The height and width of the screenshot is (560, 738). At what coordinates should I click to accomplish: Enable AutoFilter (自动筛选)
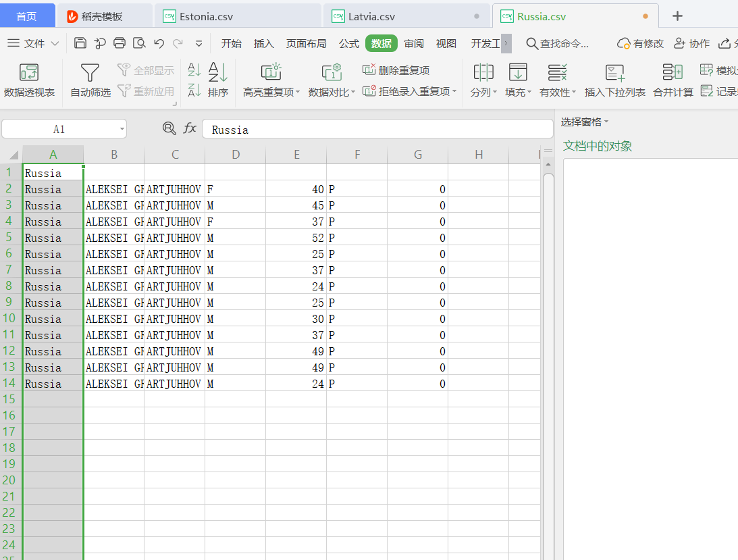(x=90, y=80)
